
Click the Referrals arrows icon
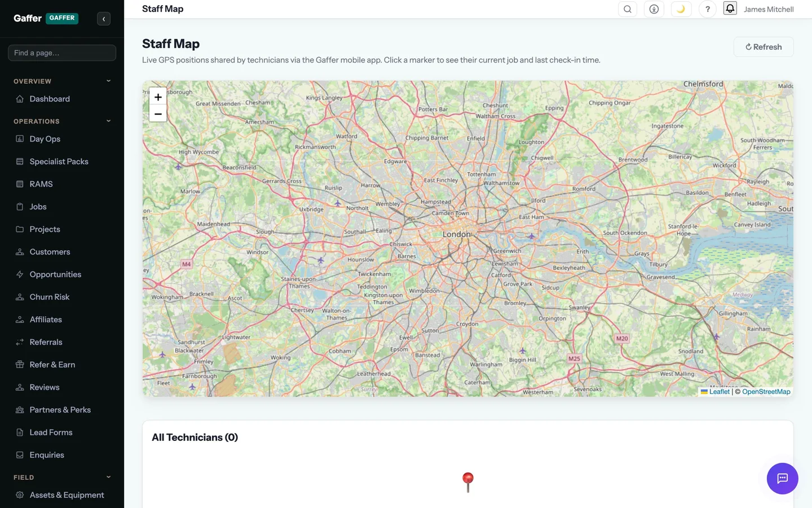(x=20, y=342)
